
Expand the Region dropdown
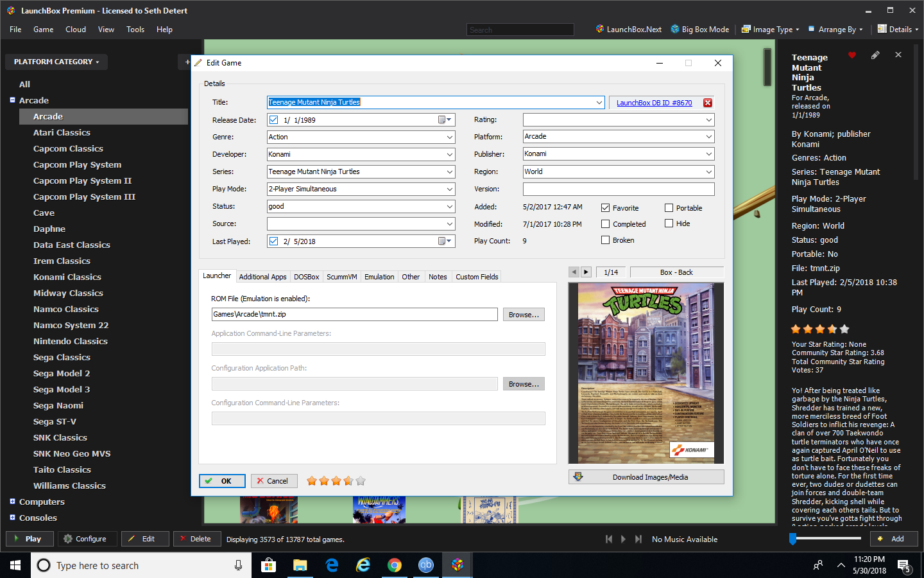[x=709, y=171]
